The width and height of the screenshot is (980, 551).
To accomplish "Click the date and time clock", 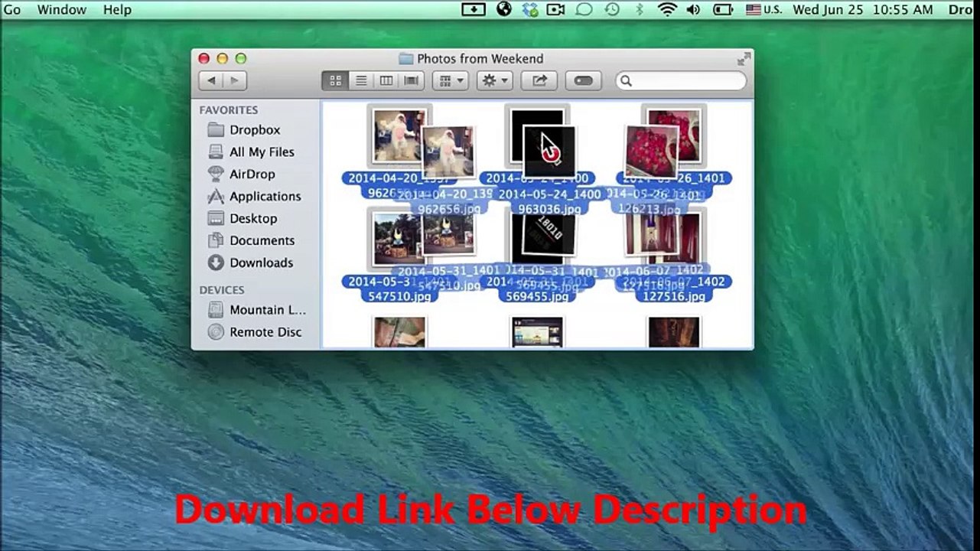I will click(x=863, y=10).
